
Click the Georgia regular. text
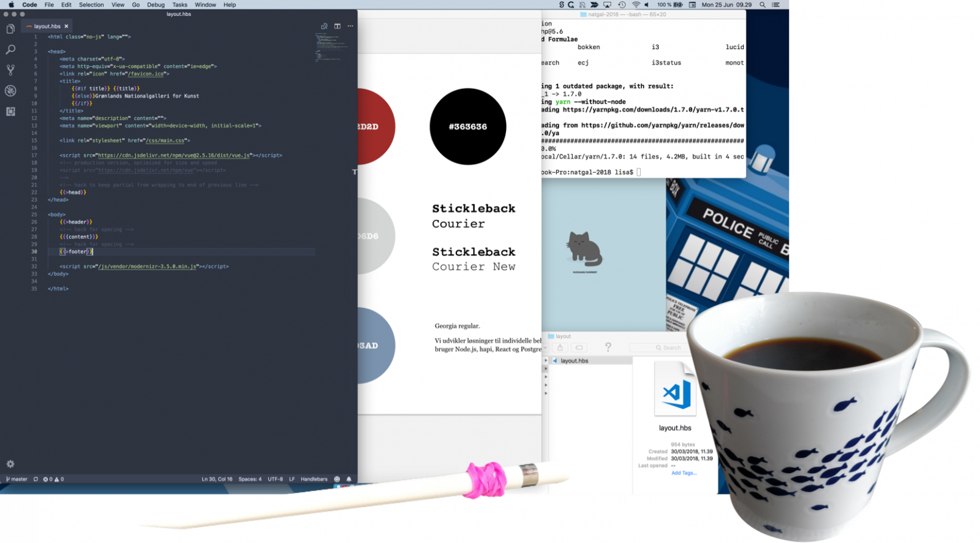pos(458,326)
